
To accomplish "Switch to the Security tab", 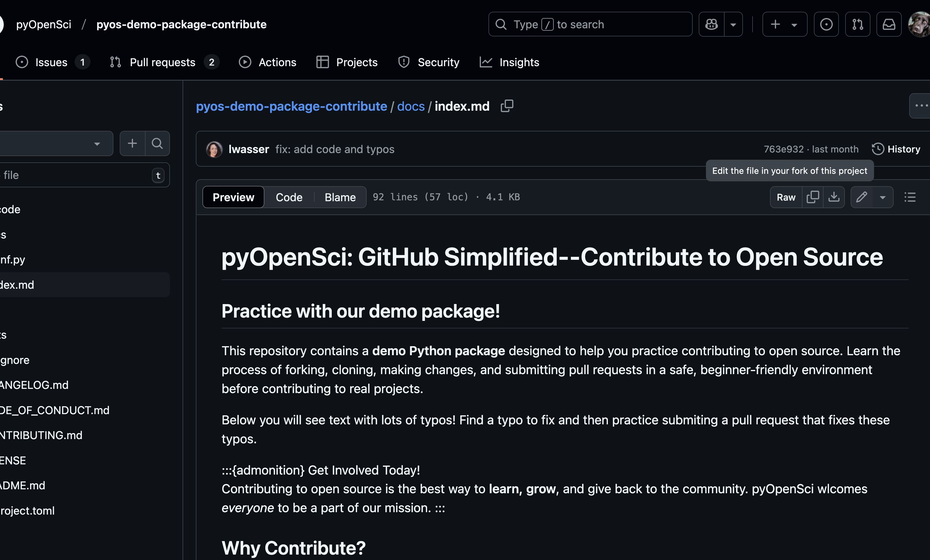I will pyautogui.click(x=429, y=62).
